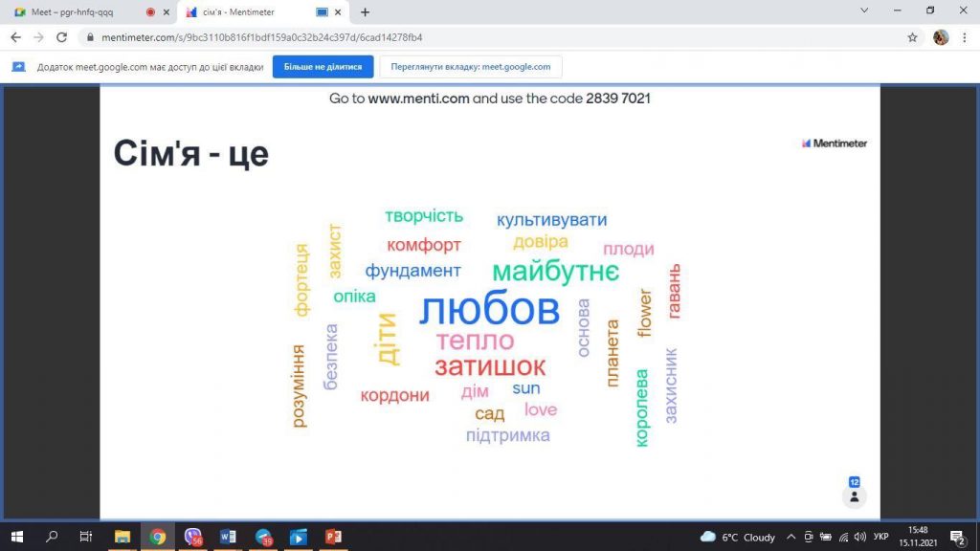Show hidden system tray icons

pos(791,537)
